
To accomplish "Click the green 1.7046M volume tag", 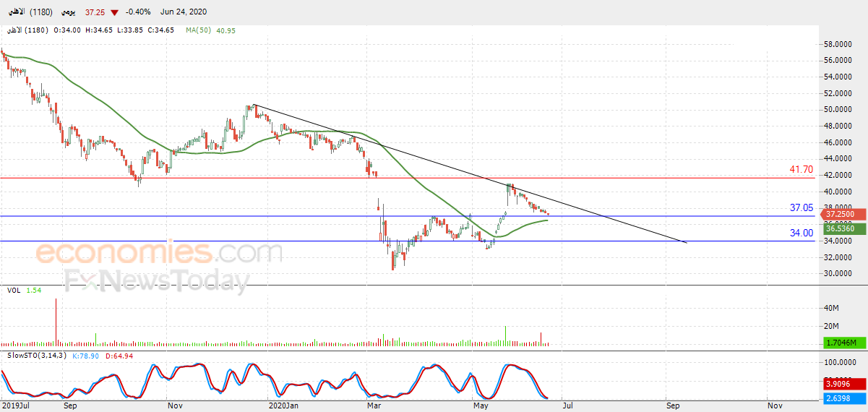I will coord(841,343).
